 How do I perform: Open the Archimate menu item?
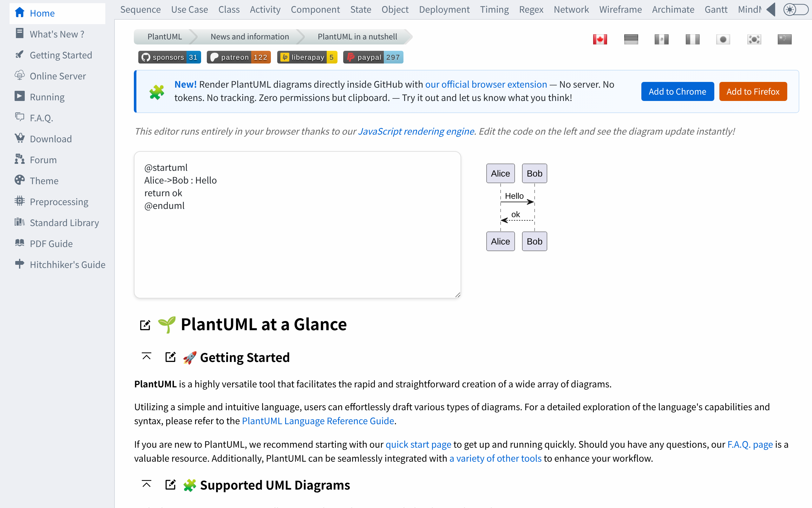click(x=673, y=10)
